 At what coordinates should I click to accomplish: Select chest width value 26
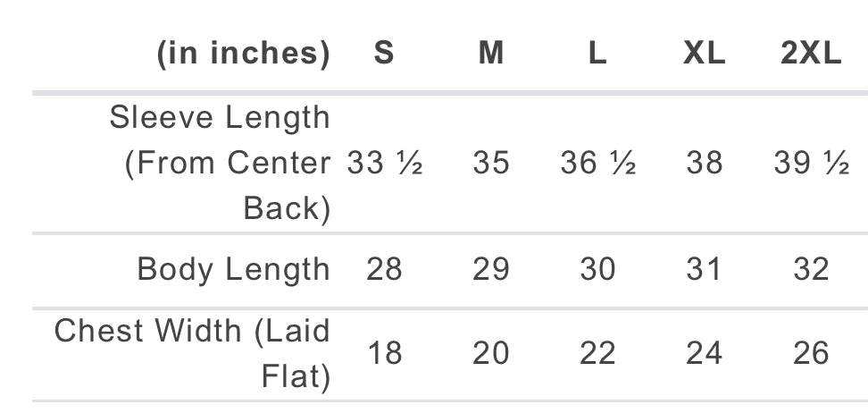pos(811,354)
